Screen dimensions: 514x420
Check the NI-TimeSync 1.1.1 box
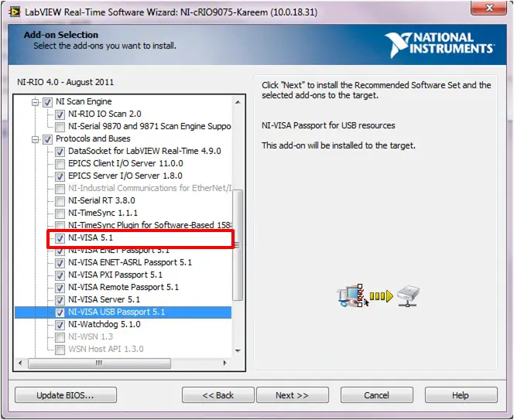coord(60,213)
